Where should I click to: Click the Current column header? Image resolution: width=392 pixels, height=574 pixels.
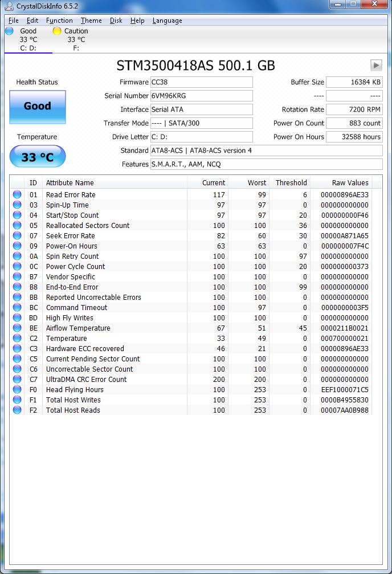point(207,182)
